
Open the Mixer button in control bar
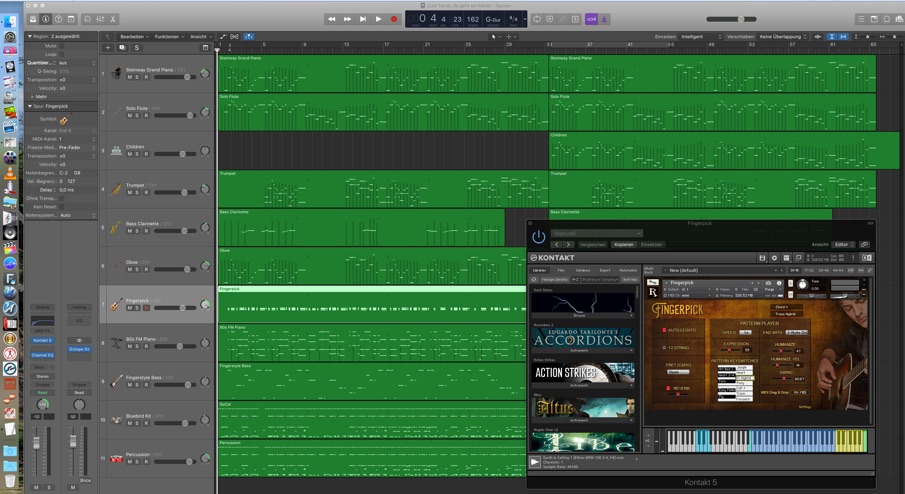pos(100,19)
